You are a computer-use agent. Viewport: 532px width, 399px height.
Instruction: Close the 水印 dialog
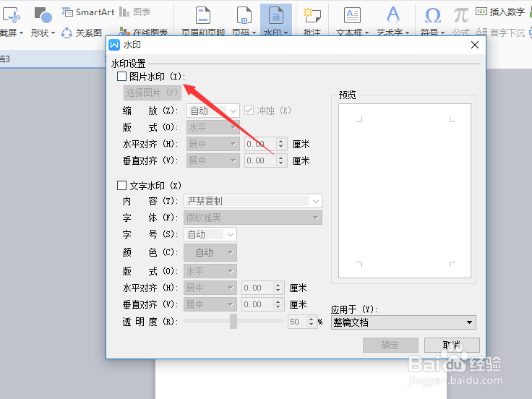tap(475, 45)
